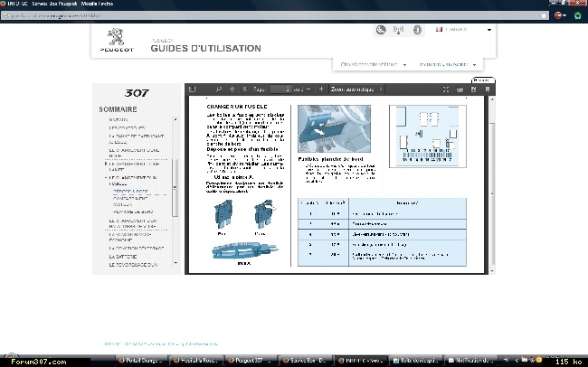The height and width of the screenshot is (367, 588).
Task: Switch to 'Portail Orange' taskbar window
Action: pos(141,361)
